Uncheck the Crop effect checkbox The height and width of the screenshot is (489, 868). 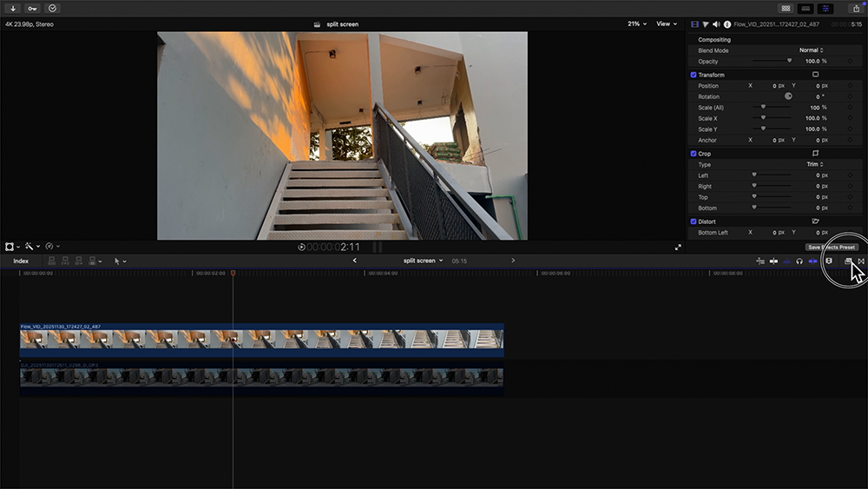click(694, 154)
